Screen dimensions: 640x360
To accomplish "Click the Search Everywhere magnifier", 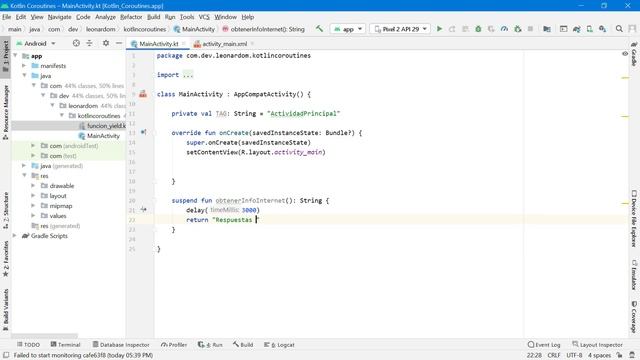I will [x=619, y=29].
